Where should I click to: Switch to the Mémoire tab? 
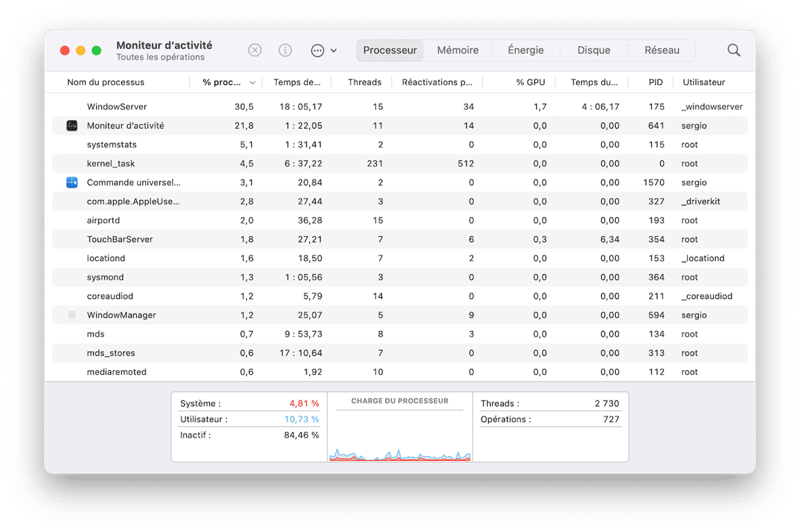click(457, 51)
